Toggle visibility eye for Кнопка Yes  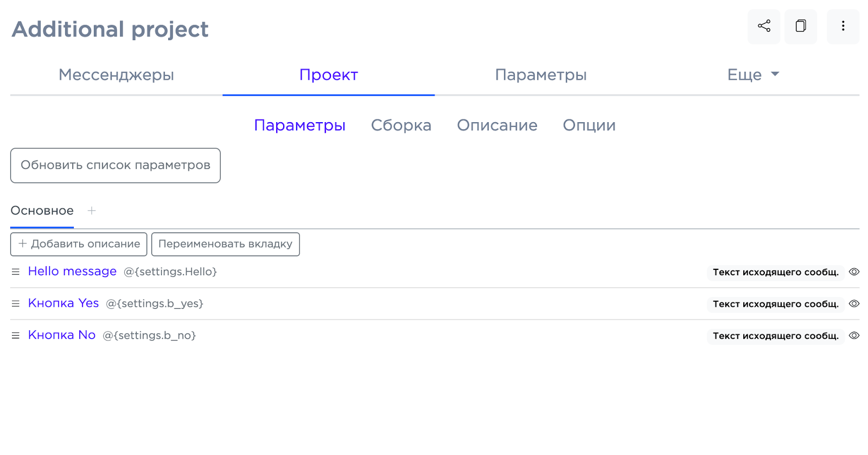coord(854,304)
